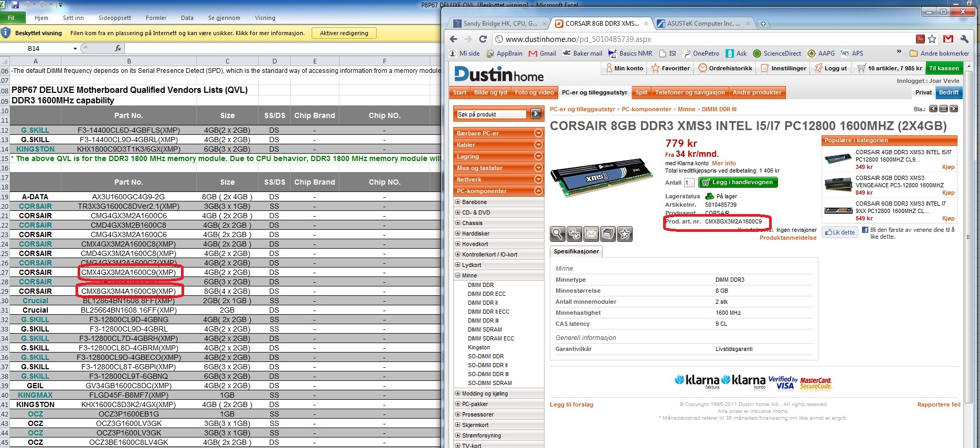The width and height of the screenshot is (980, 448).
Task: Click the Antall quantity field
Action: pos(689,183)
